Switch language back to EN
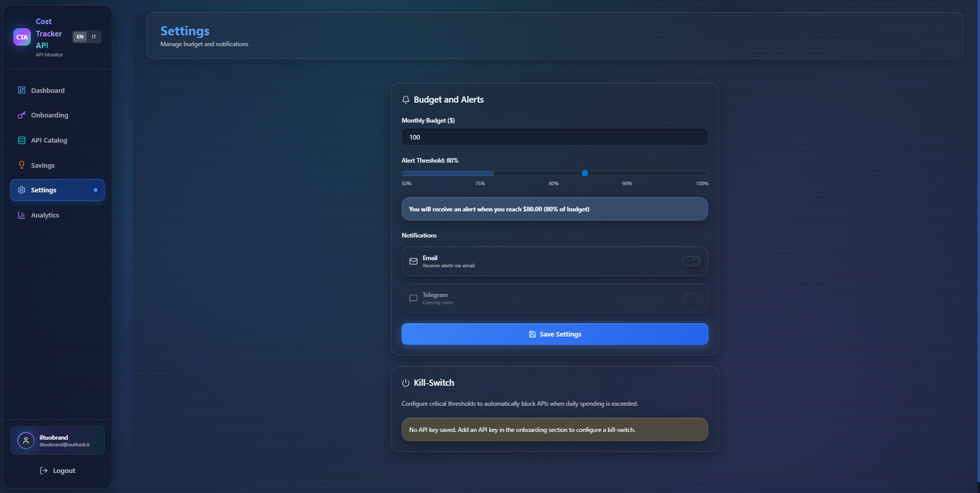Screen dimensions: 980x493 [80, 37]
